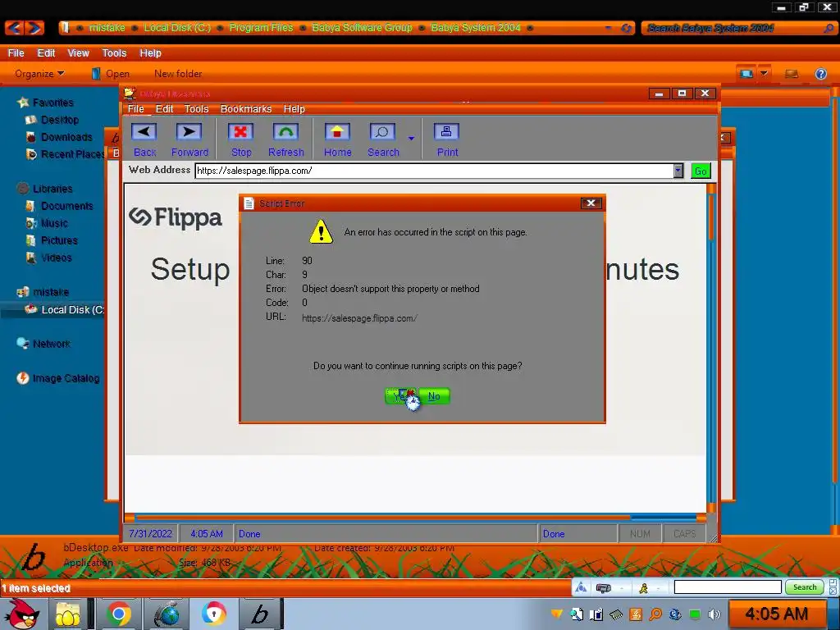Open the Organize dropdown in Explorer
This screenshot has width=840, height=630.
pyautogui.click(x=39, y=73)
